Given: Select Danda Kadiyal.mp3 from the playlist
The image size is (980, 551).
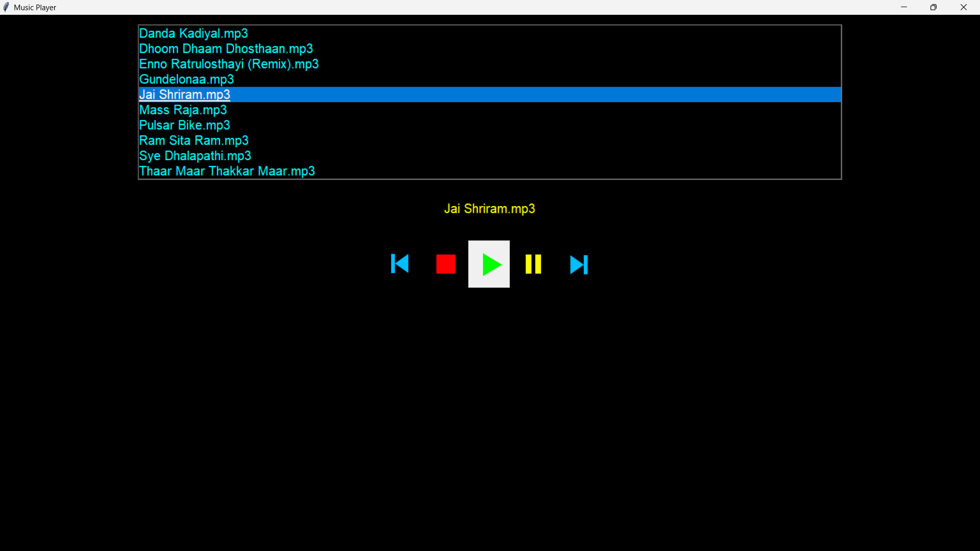Looking at the screenshot, I should tap(193, 33).
